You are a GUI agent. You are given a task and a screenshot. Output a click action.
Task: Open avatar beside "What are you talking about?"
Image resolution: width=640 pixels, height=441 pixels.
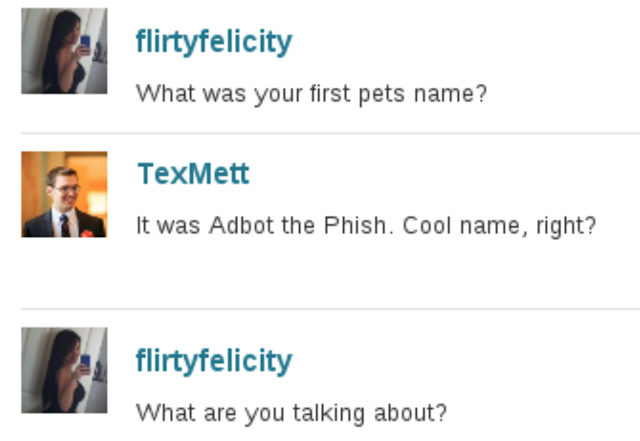point(64,370)
